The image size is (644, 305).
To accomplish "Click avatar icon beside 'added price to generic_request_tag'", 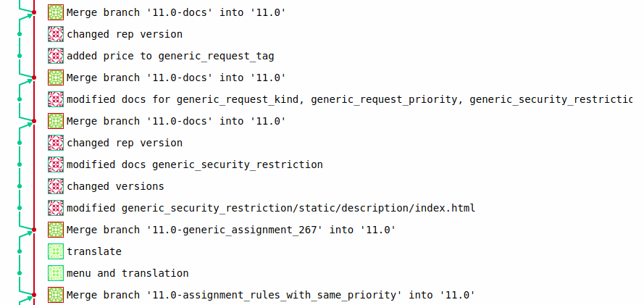I will pyautogui.click(x=56, y=56).
